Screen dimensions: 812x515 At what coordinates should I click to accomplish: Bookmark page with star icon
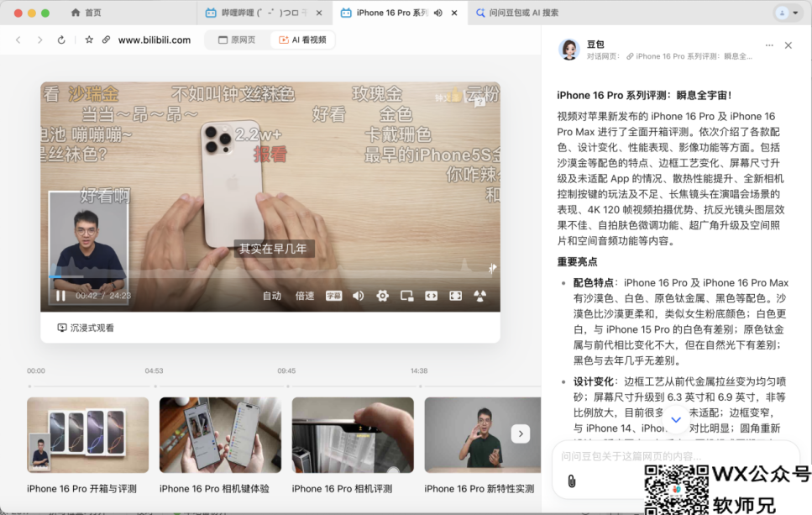coord(89,39)
